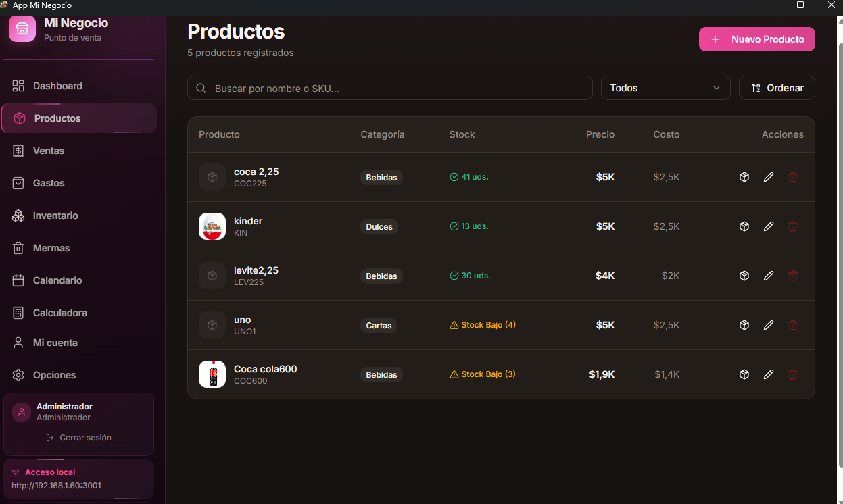Click the edit pencil for kinder
Viewport: 843px width, 504px height.
point(769,226)
